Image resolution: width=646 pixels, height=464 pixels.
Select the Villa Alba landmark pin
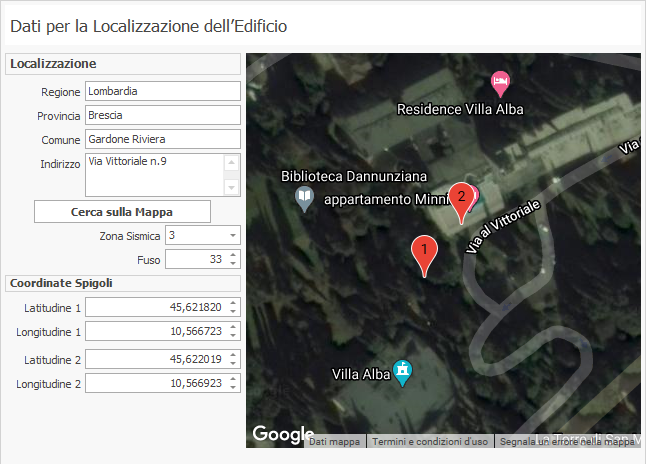tap(403, 372)
